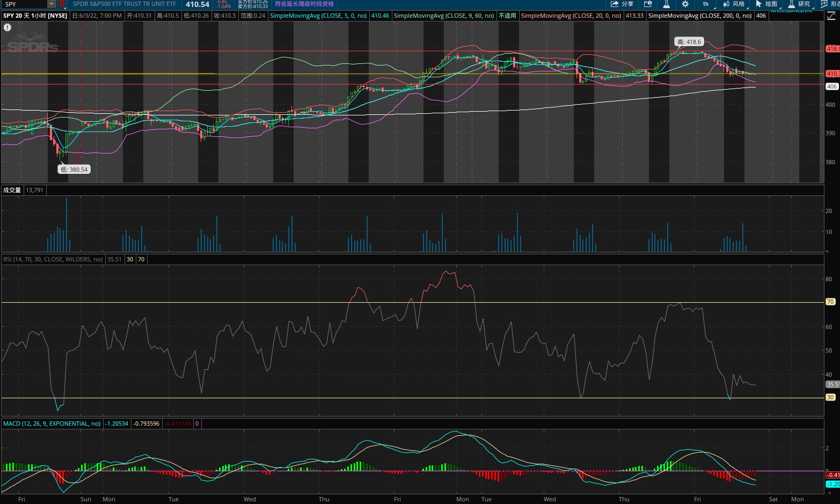Open the 1h timeframe dropdown
840x504 pixels.
click(x=707, y=4)
